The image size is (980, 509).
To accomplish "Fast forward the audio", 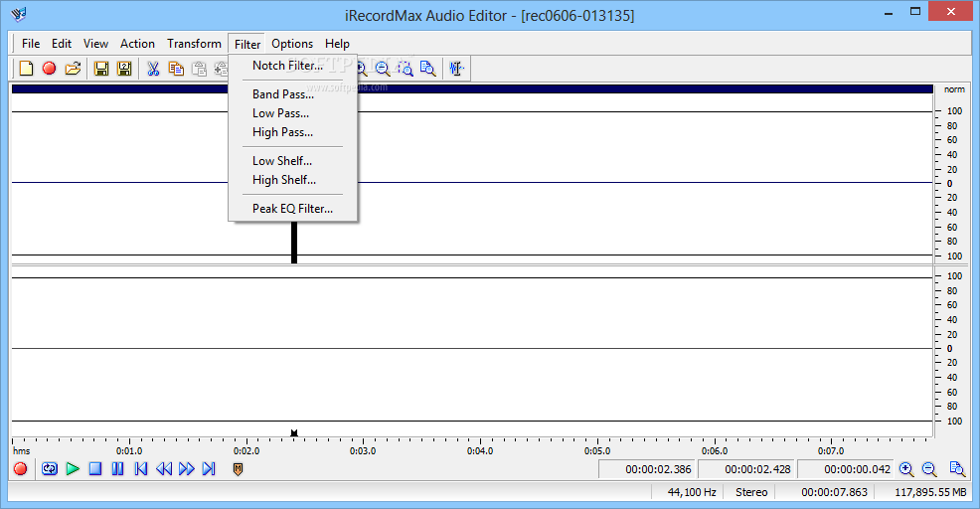I will (x=186, y=468).
